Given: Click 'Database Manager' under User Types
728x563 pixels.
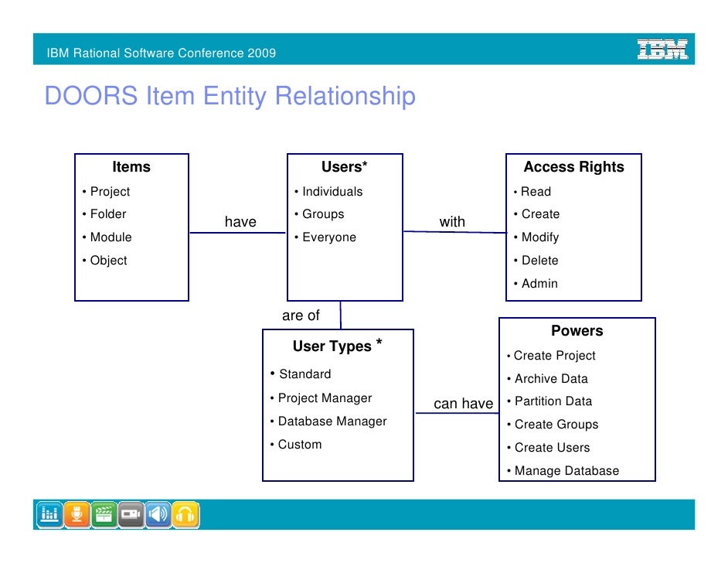Looking at the screenshot, I should [332, 421].
